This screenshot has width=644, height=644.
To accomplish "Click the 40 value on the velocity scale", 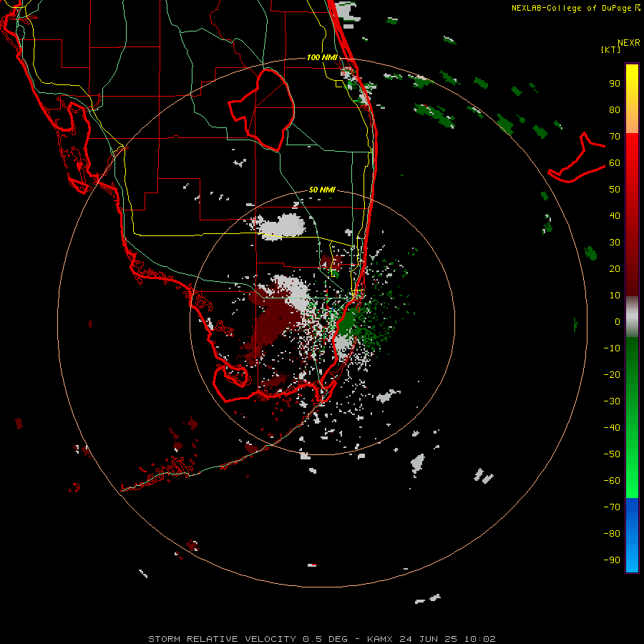I will (615, 215).
